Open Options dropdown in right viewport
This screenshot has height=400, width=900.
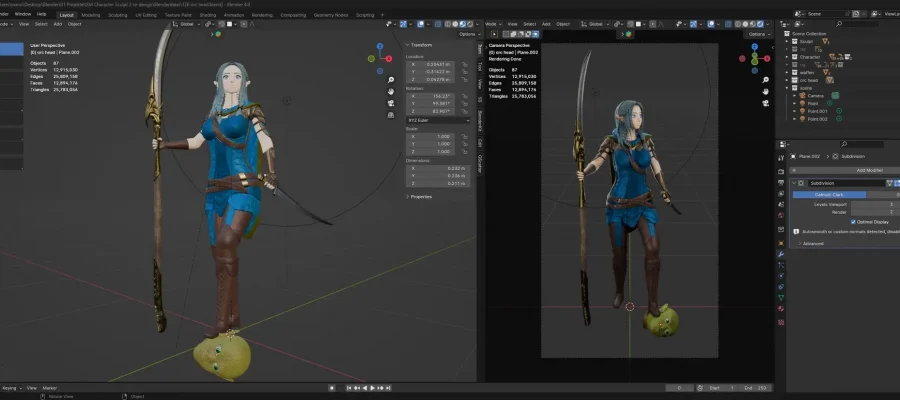tap(758, 34)
